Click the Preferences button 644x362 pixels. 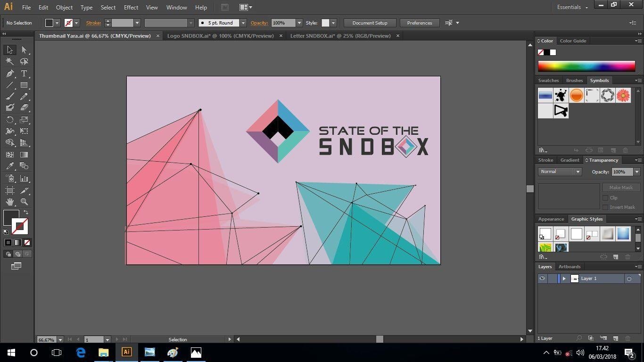(x=420, y=23)
